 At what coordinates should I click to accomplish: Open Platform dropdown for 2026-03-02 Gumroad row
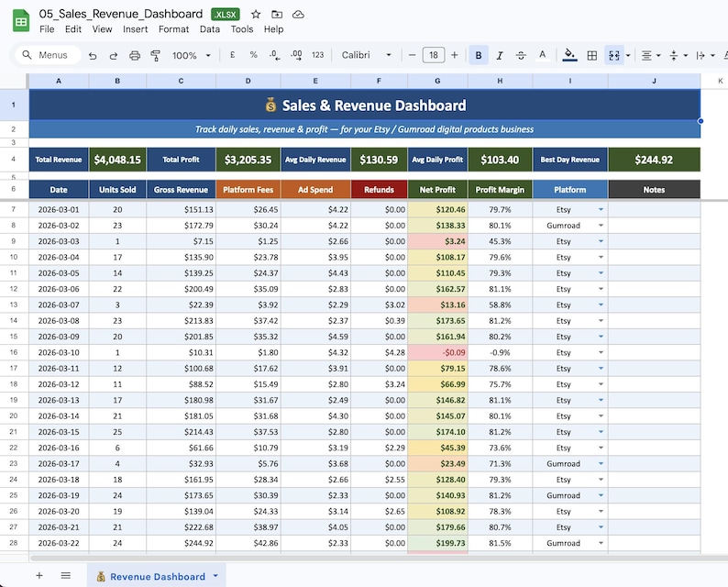[601, 226]
